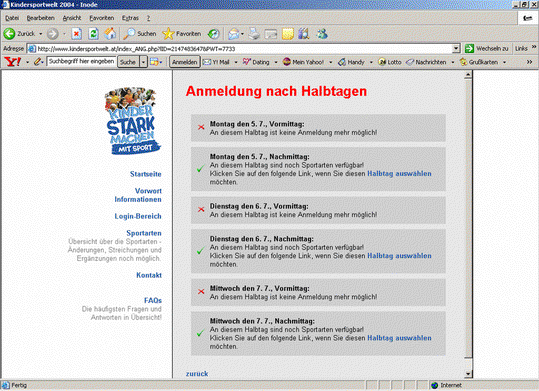539x391 pixels.
Task: Click the Anmelden button in Yahoo toolbar
Action: click(x=185, y=62)
